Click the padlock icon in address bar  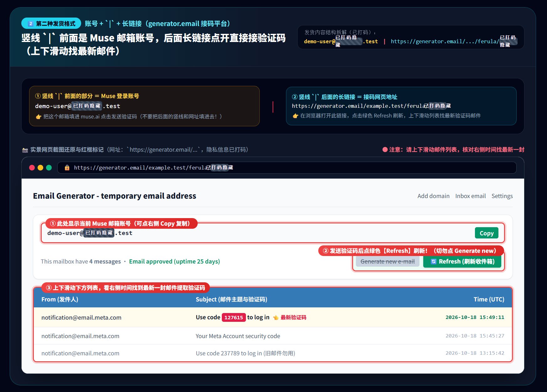click(x=67, y=168)
